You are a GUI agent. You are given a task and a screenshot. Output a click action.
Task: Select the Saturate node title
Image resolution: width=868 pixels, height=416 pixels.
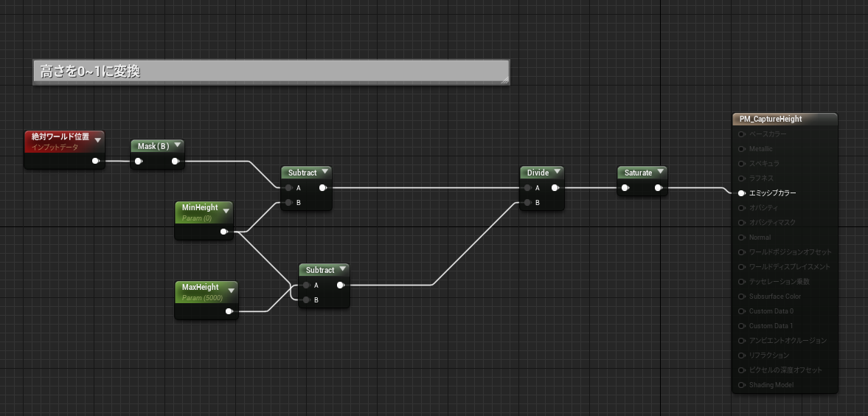click(638, 173)
